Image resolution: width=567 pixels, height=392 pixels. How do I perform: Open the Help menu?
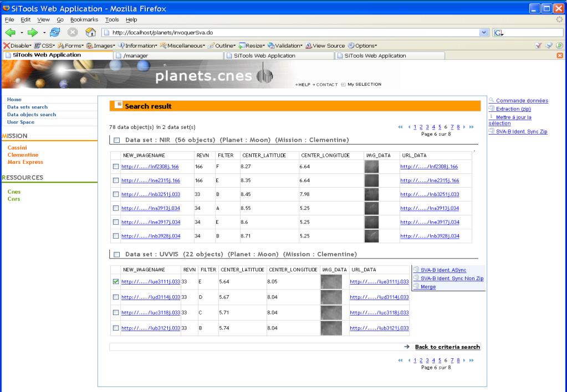131,19
